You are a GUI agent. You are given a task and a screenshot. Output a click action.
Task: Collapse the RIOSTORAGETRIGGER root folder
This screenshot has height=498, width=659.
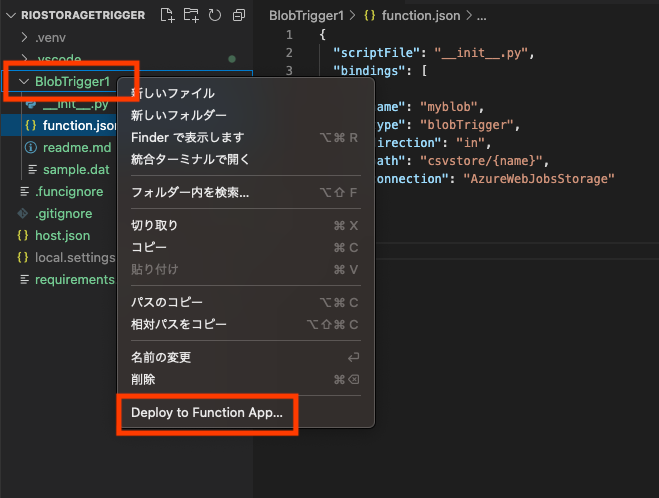11,16
